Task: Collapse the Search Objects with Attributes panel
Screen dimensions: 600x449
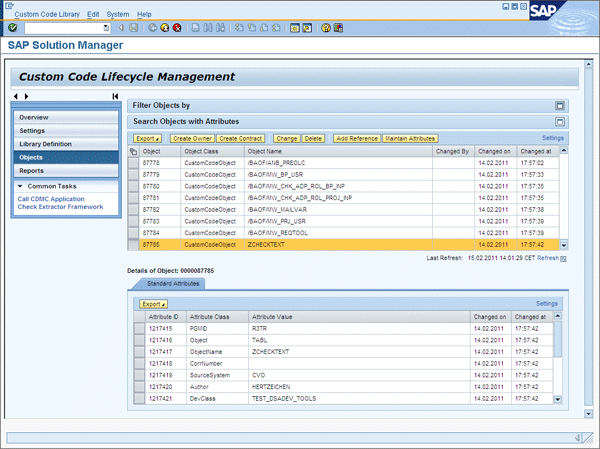Action: (x=560, y=122)
